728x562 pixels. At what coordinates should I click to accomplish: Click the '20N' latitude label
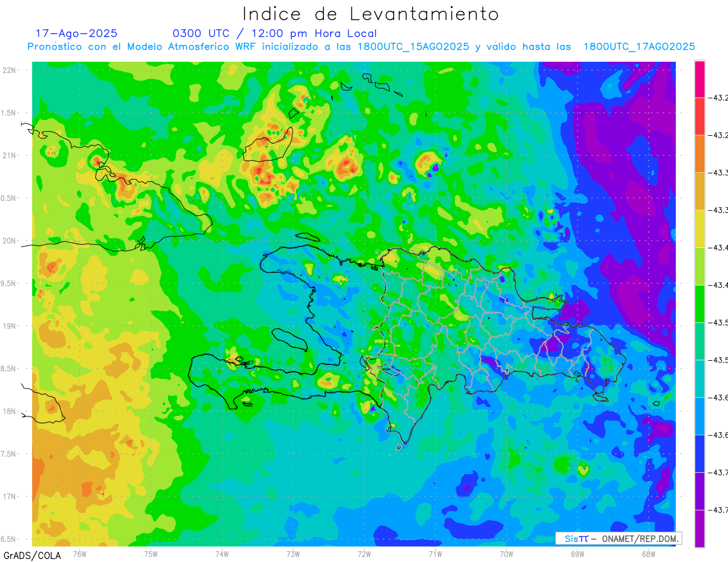pos(10,241)
